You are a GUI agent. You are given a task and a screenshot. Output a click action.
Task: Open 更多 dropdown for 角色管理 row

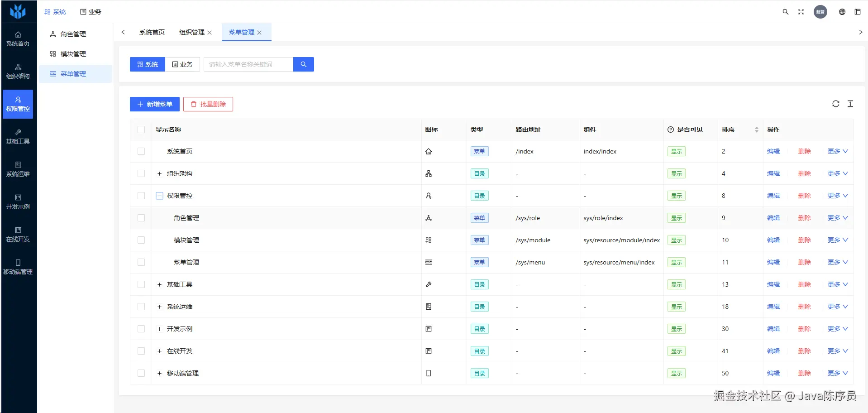click(838, 218)
